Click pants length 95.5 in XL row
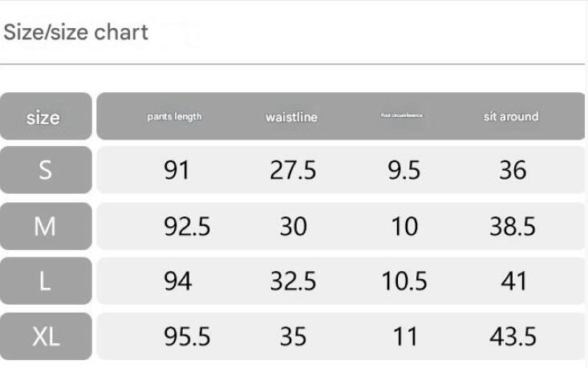Viewport: 588px width, 368px height. tap(187, 337)
